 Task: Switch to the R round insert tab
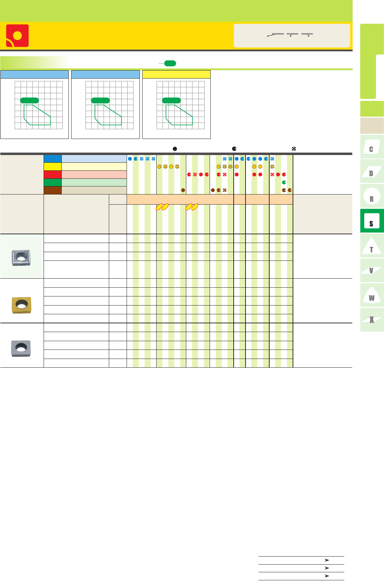coord(372,196)
